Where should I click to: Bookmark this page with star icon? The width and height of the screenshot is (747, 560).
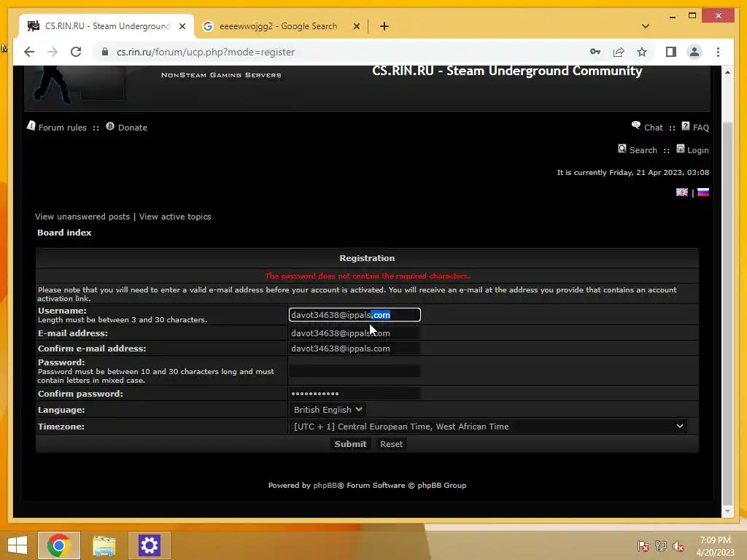click(x=642, y=52)
